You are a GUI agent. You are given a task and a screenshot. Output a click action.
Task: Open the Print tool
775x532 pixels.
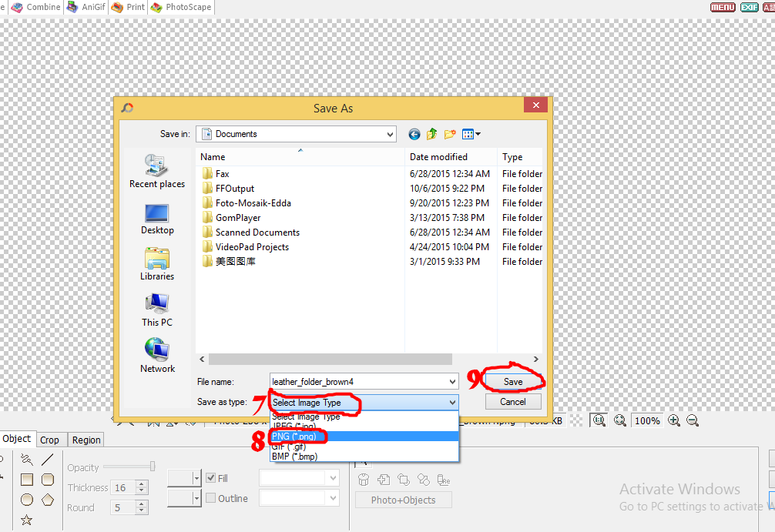click(x=127, y=7)
